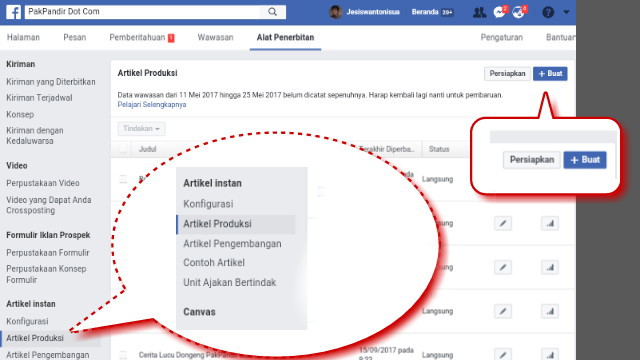
Task: Open Konsep in sidebar
Action: (20, 115)
